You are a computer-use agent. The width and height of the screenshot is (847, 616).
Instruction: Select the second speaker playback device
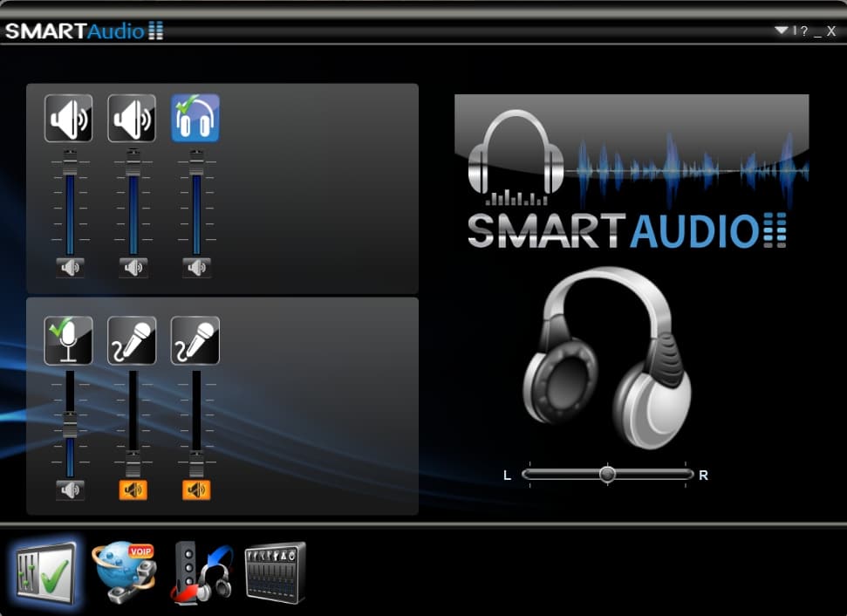point(132,119)
